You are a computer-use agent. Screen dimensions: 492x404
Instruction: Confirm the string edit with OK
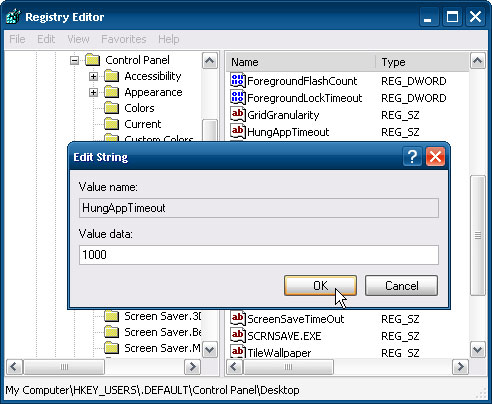(x=320, y=286)
